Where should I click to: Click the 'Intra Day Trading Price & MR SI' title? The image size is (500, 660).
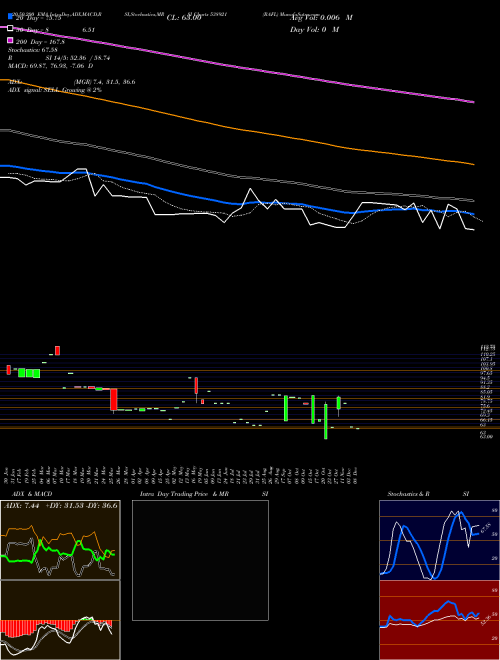click(x=204, y=494)
